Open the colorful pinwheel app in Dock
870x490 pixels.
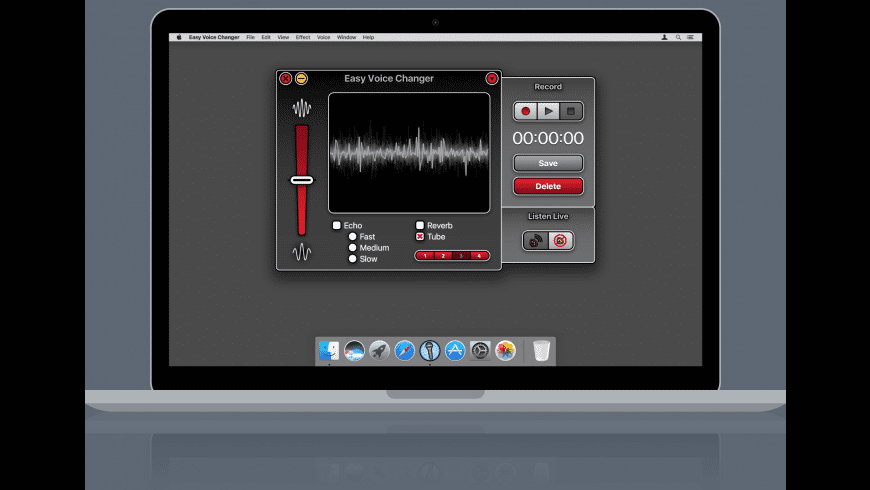pos(505,351)
